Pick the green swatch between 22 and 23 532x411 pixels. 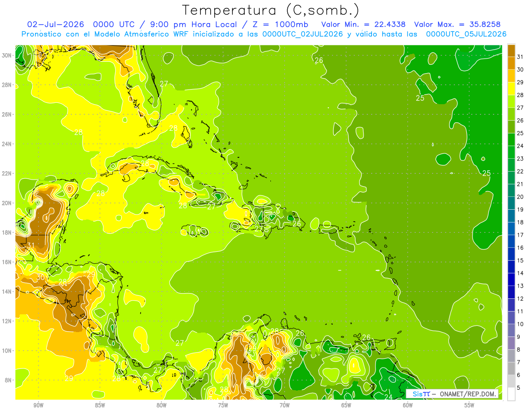click(x=512, y=165)
